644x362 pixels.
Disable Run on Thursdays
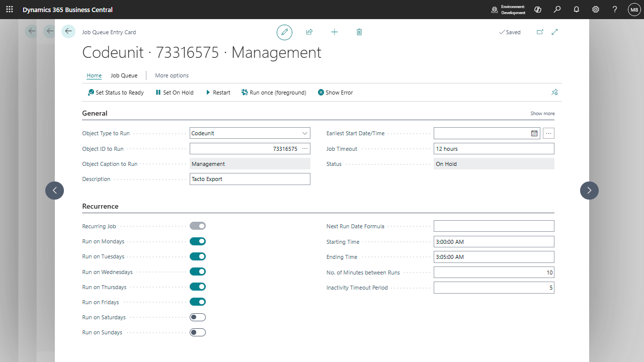coord(198,287)
